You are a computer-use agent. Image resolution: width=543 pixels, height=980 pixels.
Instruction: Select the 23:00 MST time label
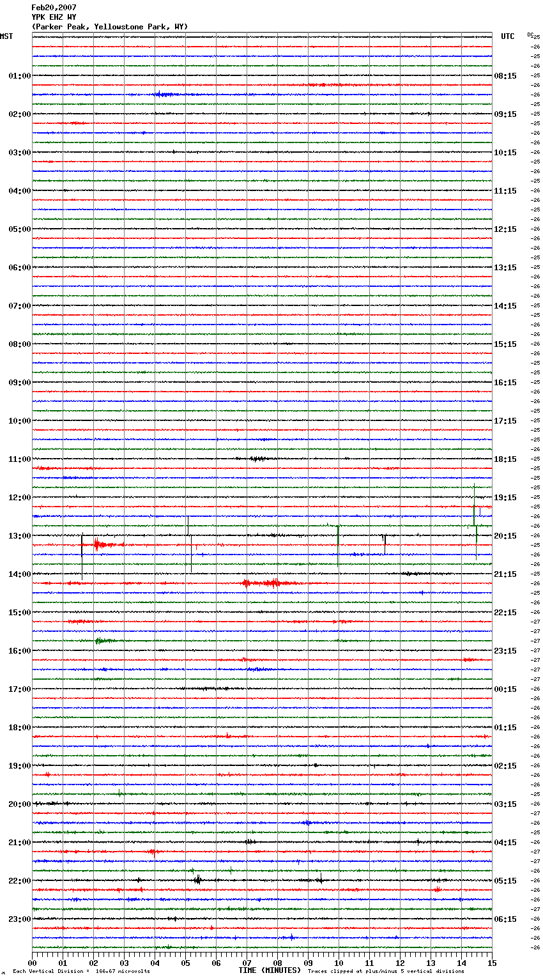[x=20, y=919]
